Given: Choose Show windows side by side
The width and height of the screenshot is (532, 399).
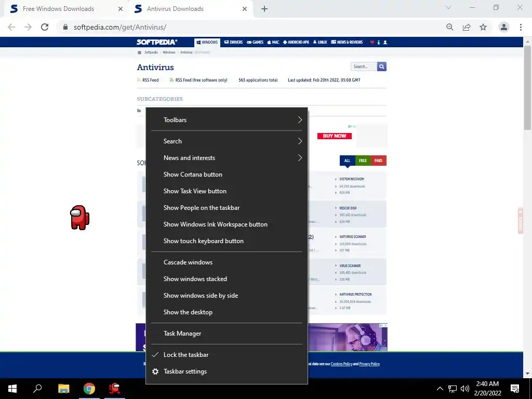Looking at the screenshot, I should coord(227,296).
